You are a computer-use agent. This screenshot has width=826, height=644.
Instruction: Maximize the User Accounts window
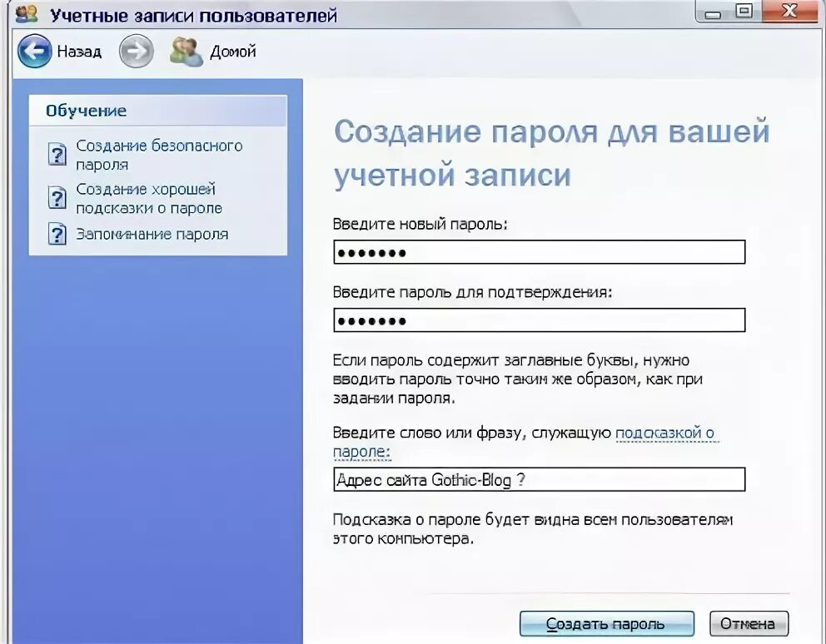pos(744,12)
